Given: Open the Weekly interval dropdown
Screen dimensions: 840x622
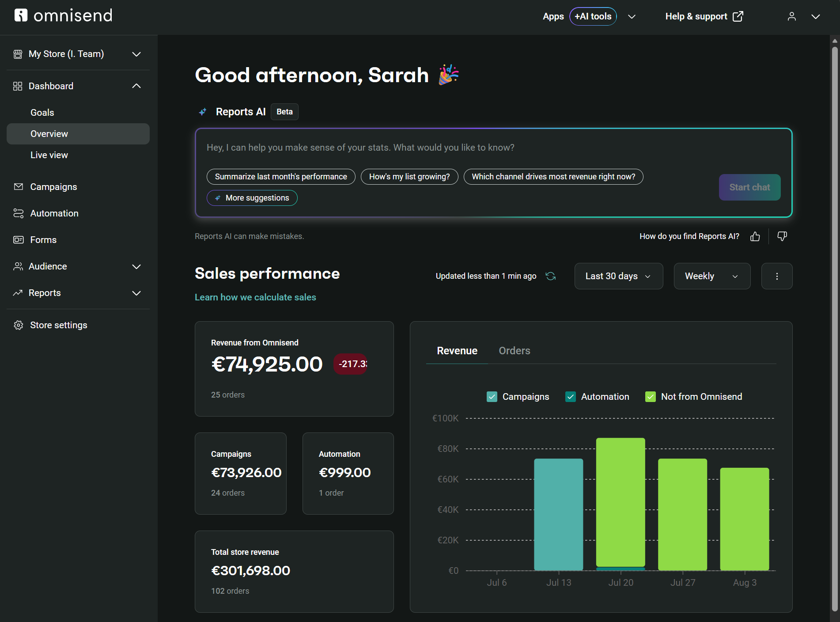Looking at the screenshot, I should click(x=712, y=276).
